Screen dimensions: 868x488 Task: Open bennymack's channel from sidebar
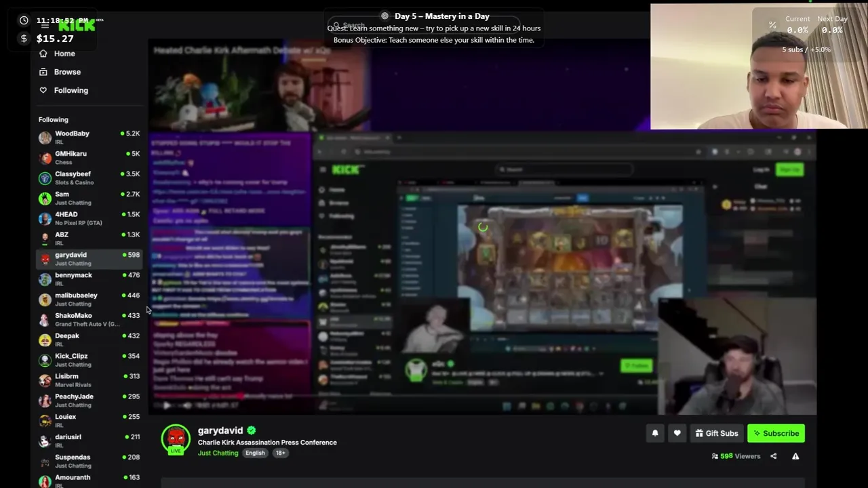[x=89, y=279]
